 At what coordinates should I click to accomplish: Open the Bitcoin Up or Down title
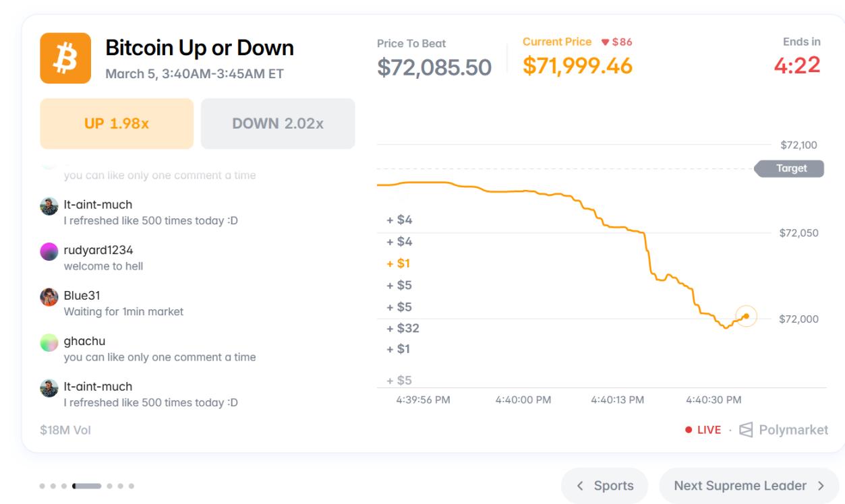pos(200,48)
